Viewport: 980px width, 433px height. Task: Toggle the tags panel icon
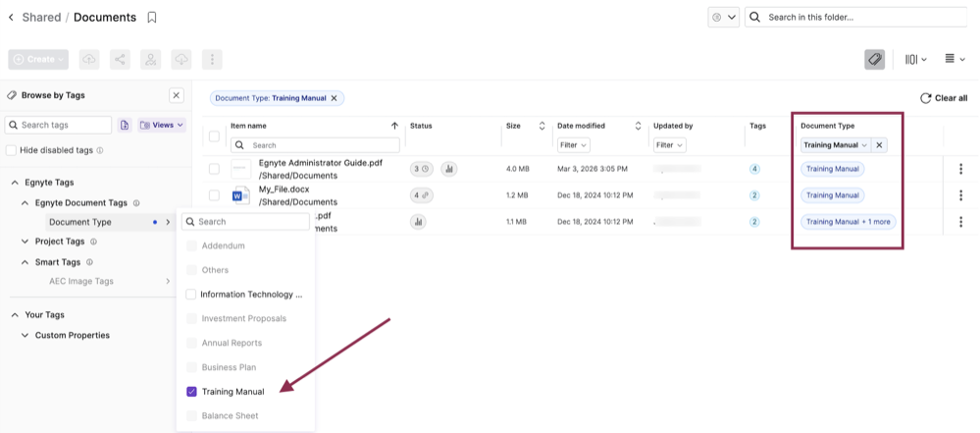874,60
